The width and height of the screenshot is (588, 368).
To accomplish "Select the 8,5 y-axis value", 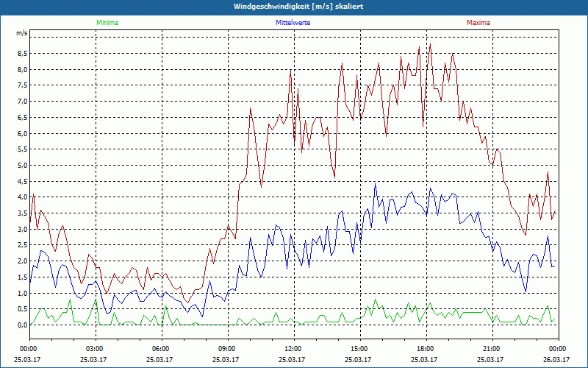I will point(21,54).
